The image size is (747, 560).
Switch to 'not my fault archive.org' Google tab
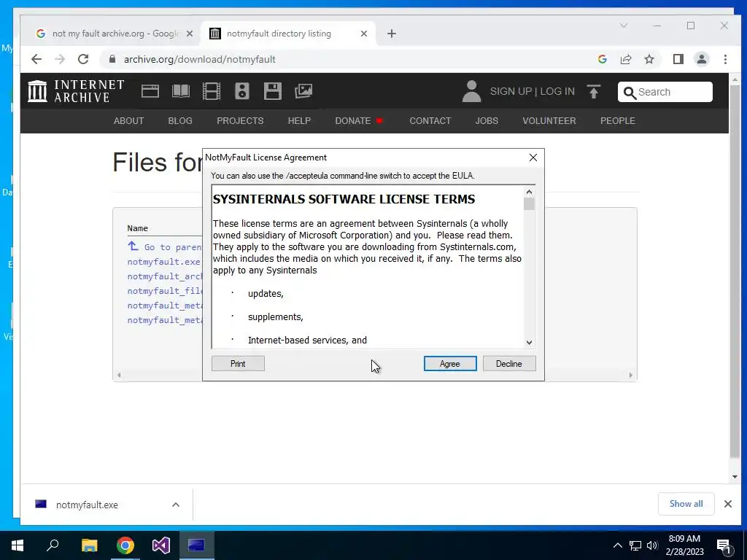pos(115,34)
